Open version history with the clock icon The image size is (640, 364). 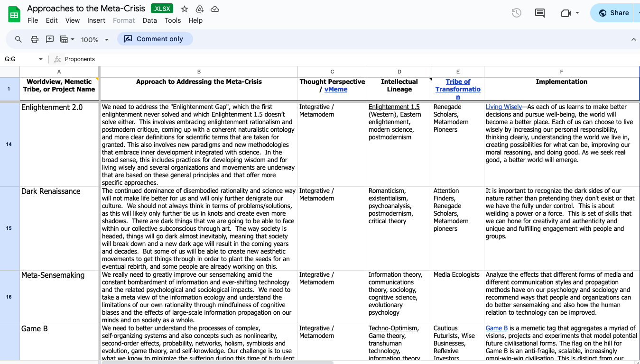(x=516, y=13)
